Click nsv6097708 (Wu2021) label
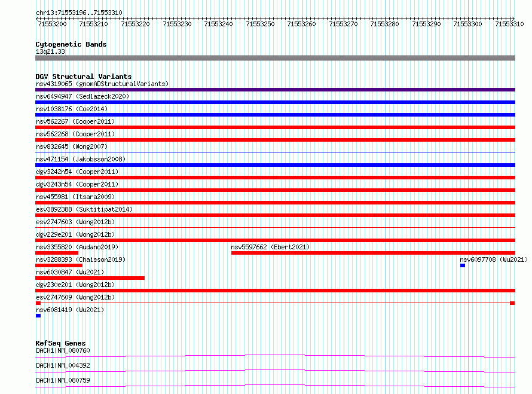Viewport: 532px width, 394px height. 494,259
